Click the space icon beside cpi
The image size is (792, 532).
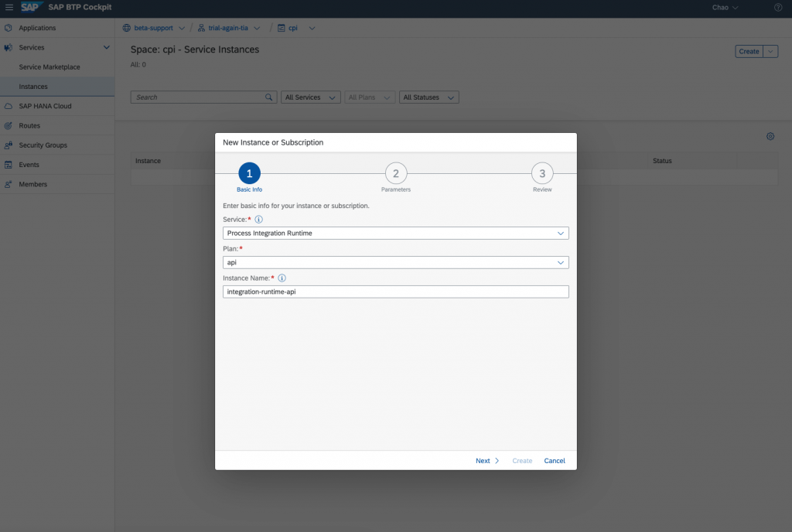[282, 28]
